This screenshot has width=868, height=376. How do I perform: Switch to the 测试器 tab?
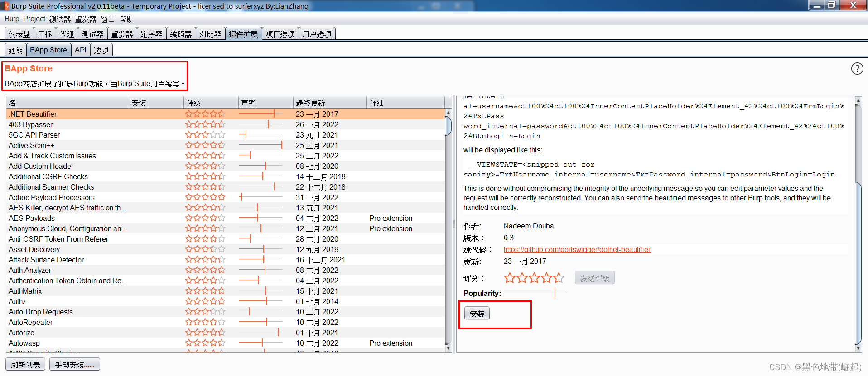(92, 34)
